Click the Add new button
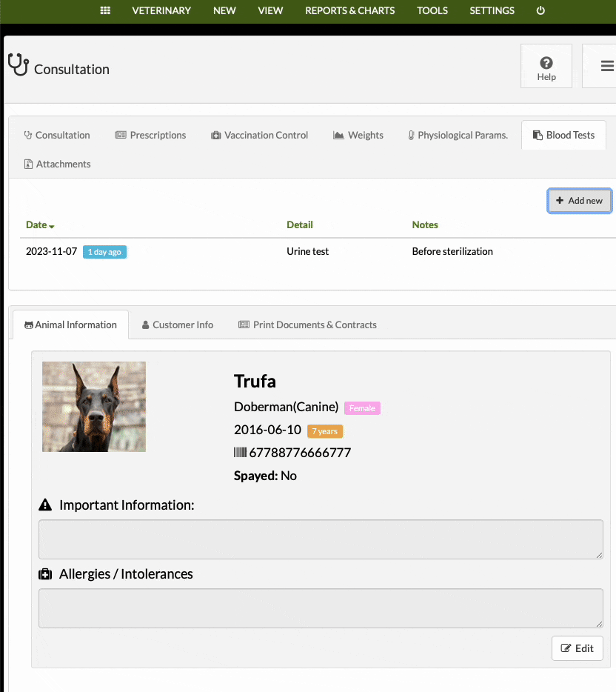616x692 pixels. click(580, 201)
